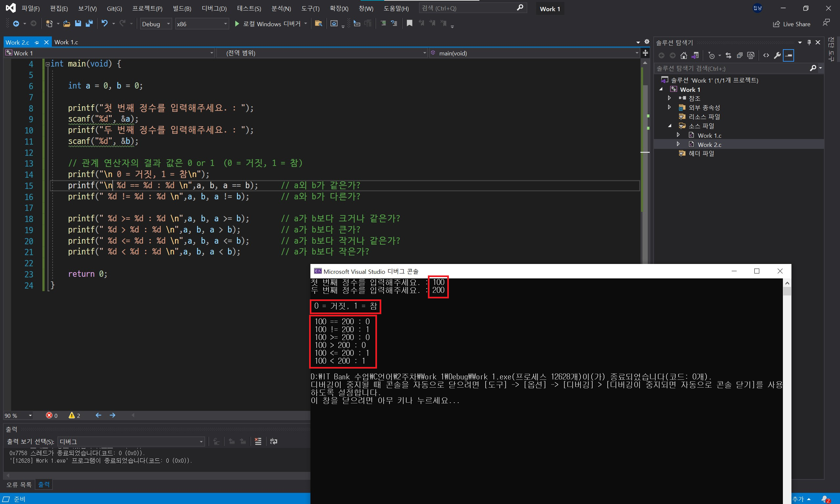Toggle bookmark on the current line

pos(409,23)
